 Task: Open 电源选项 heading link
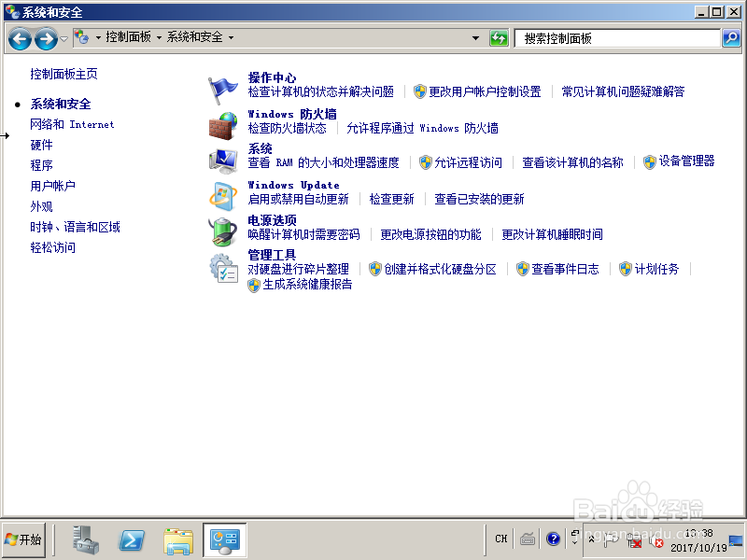272,220
